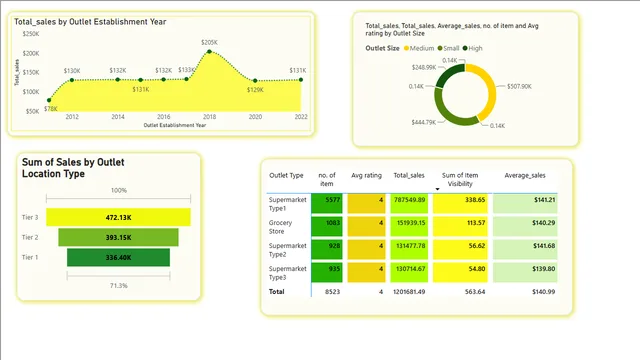
Task: Click the Supermarket Type1 row label
Action: (287, 204)
